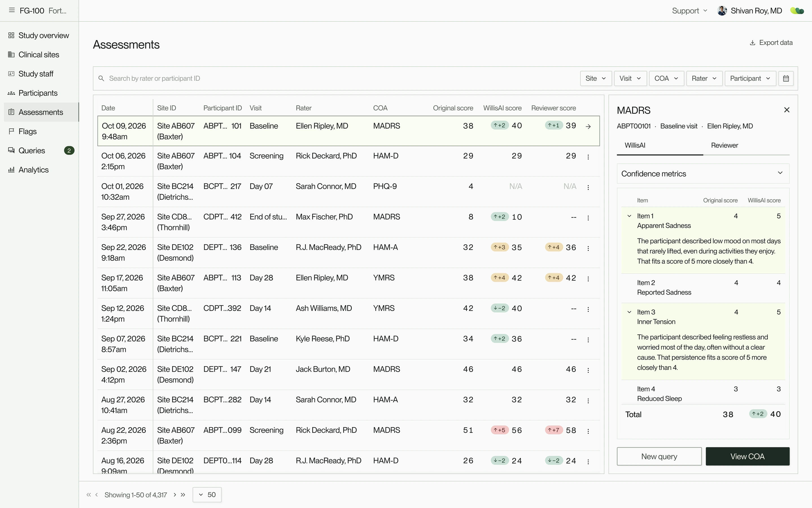Open the Participant filter dropdown
The width and height of the screenshot is (812, 508).
(x=750, y=78)
